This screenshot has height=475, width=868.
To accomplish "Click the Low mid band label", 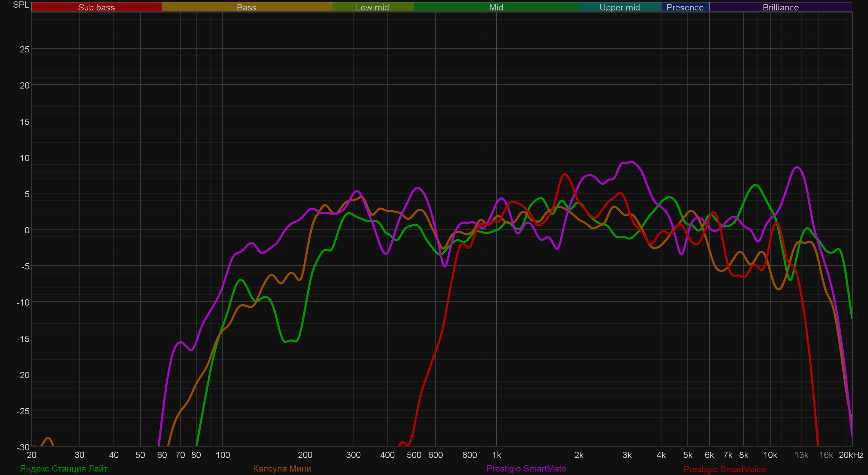I will (372, 7).
